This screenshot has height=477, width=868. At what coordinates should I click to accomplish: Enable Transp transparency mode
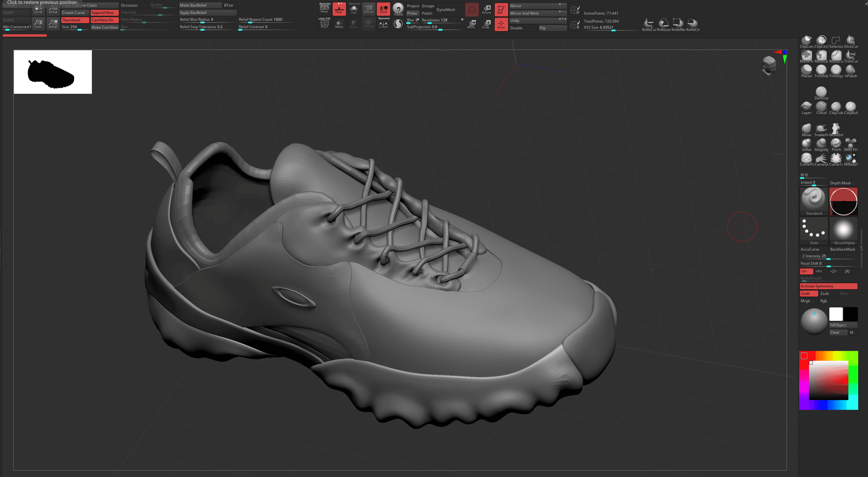[x=339, y=24]
